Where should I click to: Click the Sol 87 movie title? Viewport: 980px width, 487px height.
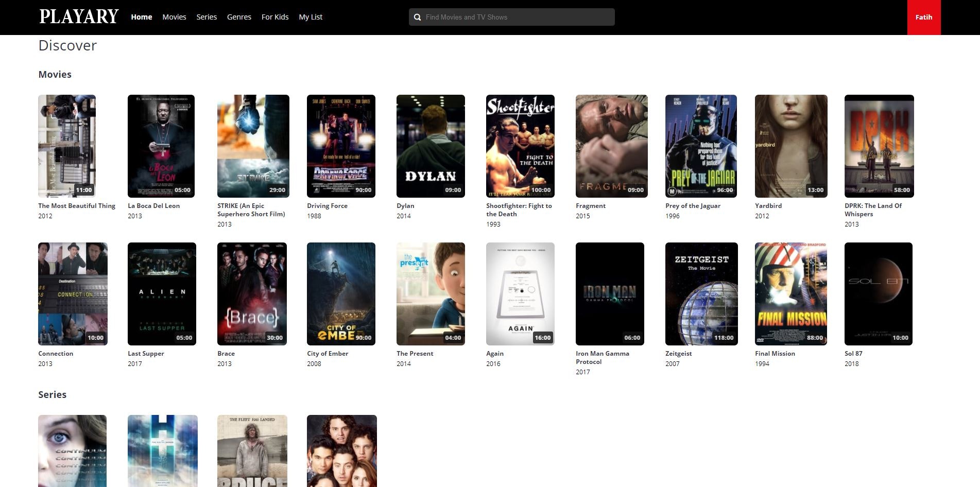click(852, 354)
